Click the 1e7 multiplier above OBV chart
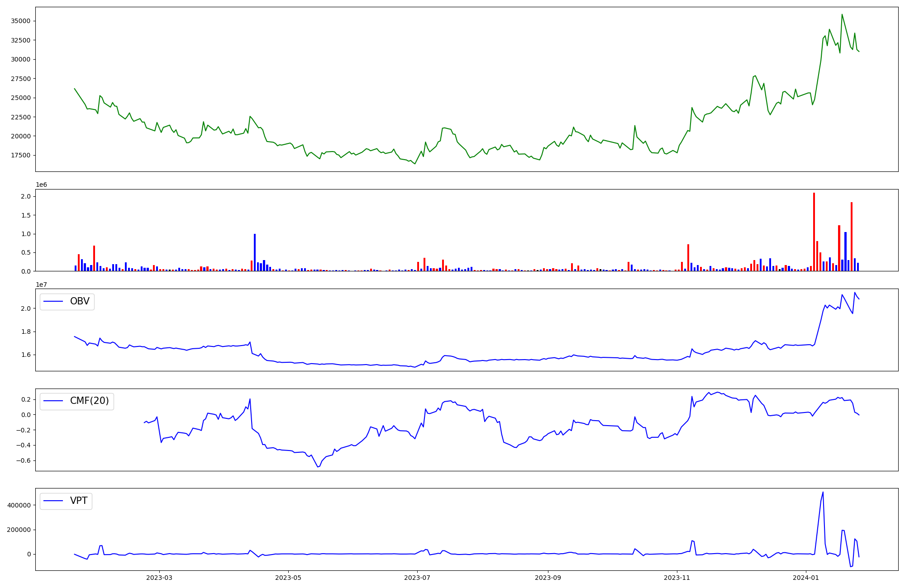This screenshot has width=905, height=588. [41, 285]
